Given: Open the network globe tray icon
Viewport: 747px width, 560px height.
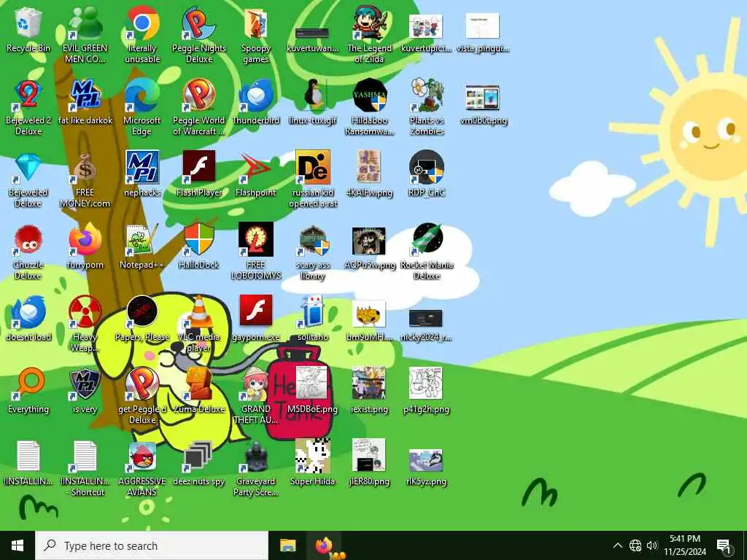Looking at the screenshot, I should tap(635, 545).
